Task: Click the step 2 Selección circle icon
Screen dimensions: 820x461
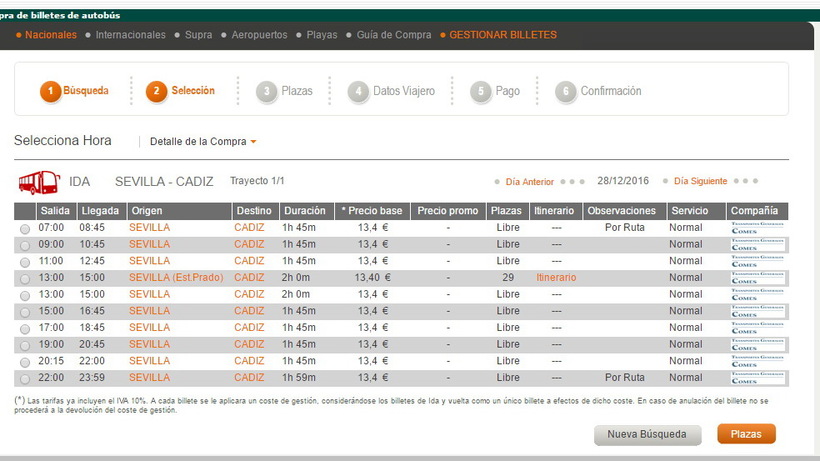Action: [156, 92]
